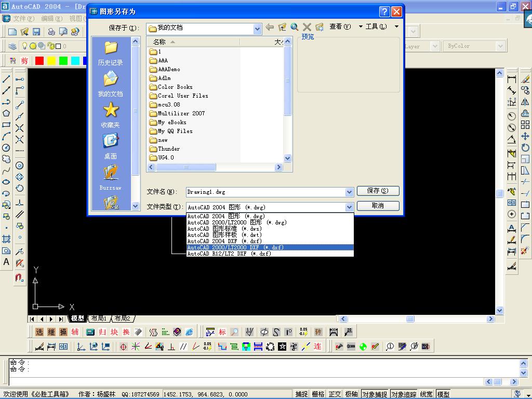This screenshot has width=532, height=399.
Task: Pick the green color swatch
Action: point(63,61)
